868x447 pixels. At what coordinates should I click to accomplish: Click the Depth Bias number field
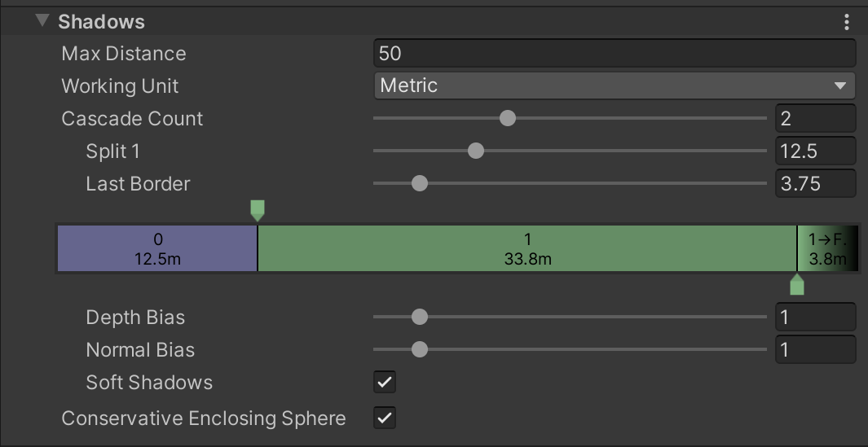814,318
